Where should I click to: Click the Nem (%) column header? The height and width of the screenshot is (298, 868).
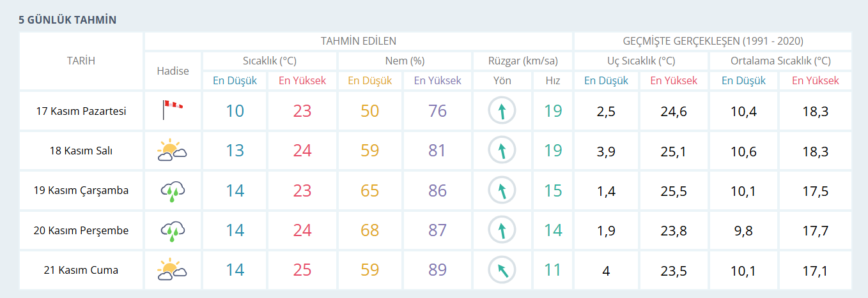[x=405, y=61]
